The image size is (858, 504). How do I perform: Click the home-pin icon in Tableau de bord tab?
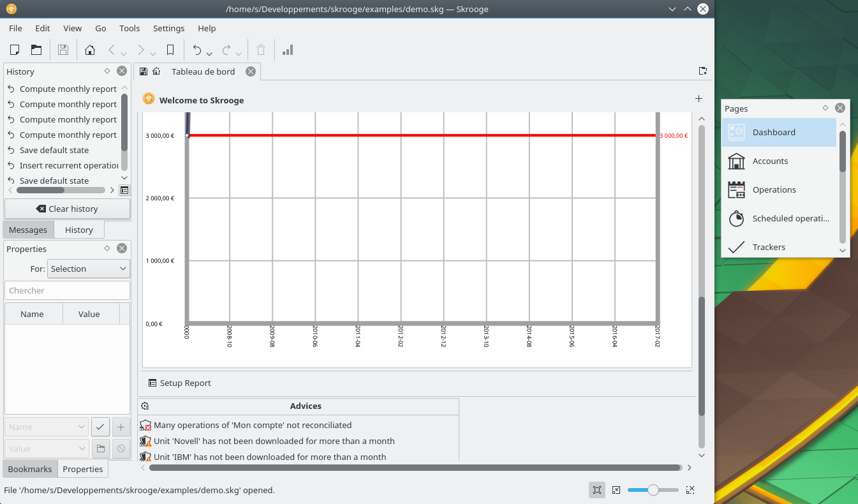point(156,71)
